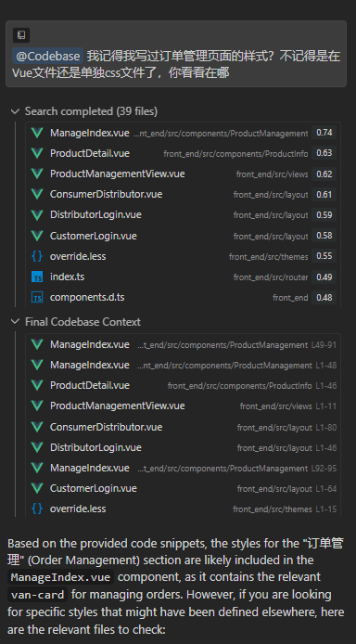Open index.ts in front_end/src/router

(183, 277)
